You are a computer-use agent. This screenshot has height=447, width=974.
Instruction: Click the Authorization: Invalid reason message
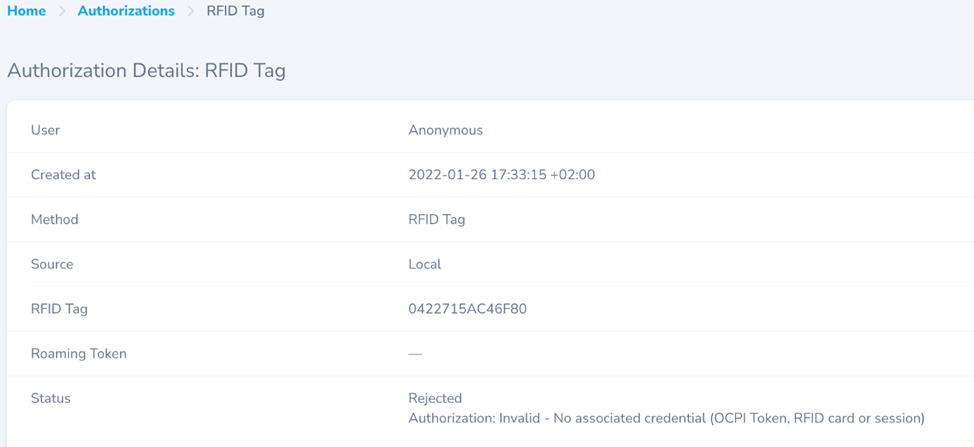click(666, 418)
